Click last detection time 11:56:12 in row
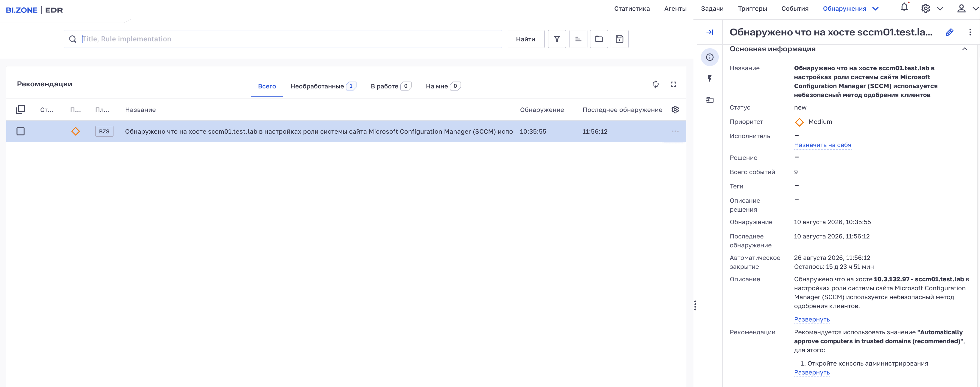This screenshot has height=387, width=980. tap(595, 132)
